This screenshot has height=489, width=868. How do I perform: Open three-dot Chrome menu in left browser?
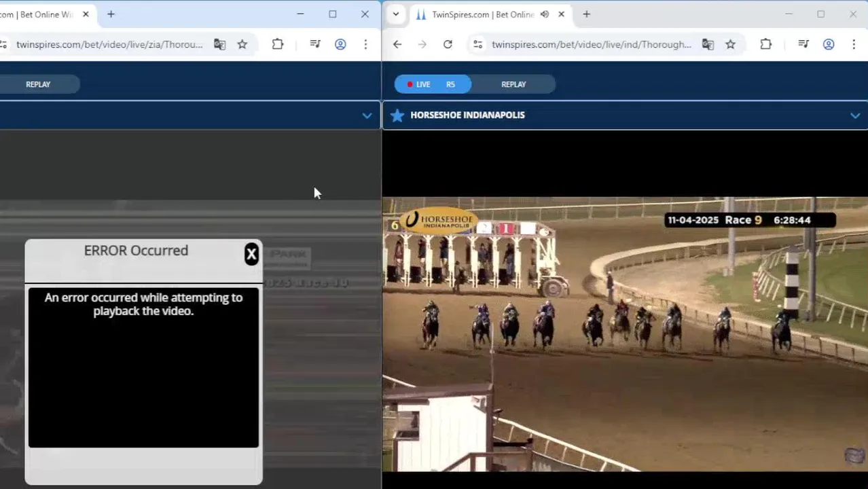coord(365,44)
